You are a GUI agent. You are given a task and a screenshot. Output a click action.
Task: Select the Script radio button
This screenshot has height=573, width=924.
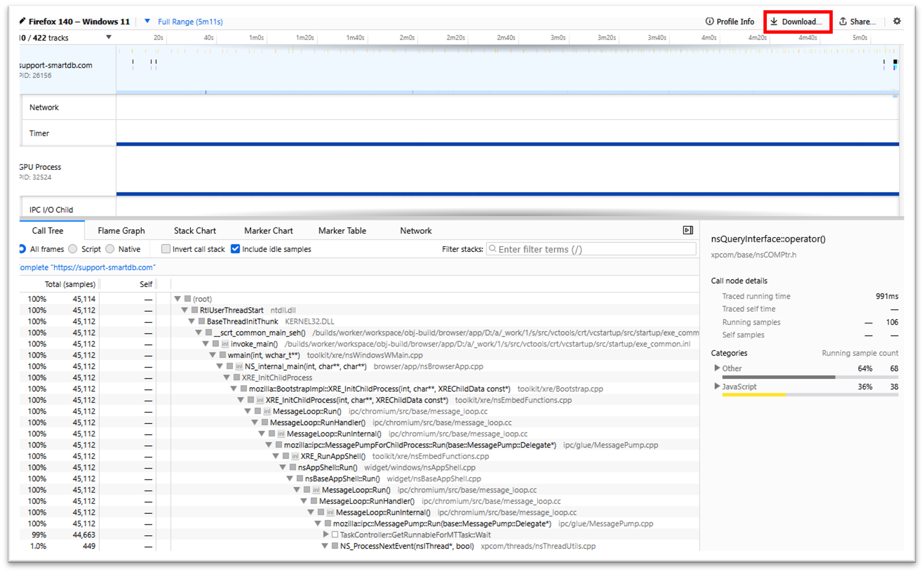coord(73,249)
